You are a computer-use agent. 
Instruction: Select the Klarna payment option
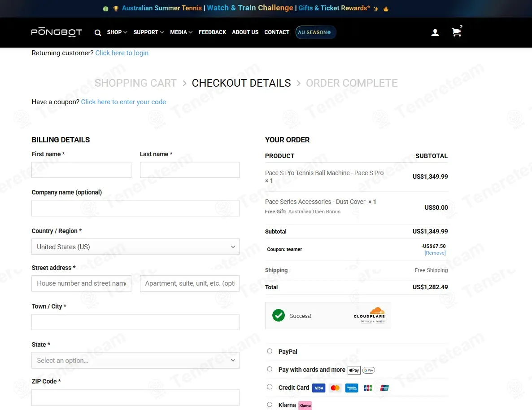(270, 404)
